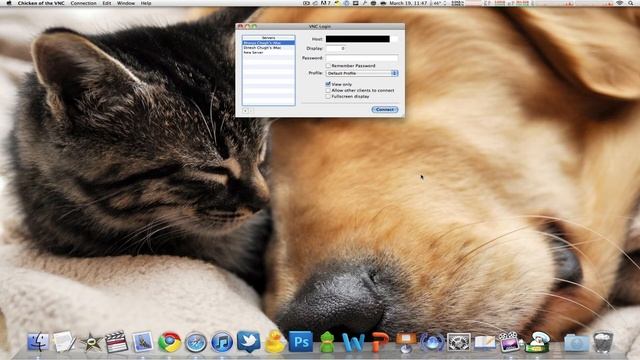Open the Edit menu
The height and width of the screenshot is (360, 640).
coord(107,3)
